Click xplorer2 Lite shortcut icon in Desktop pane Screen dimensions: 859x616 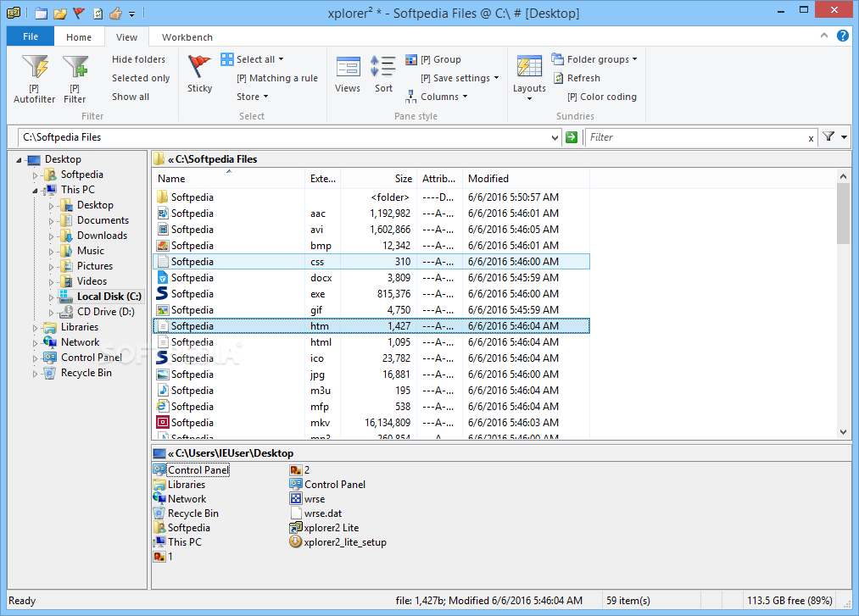(296, 527)
